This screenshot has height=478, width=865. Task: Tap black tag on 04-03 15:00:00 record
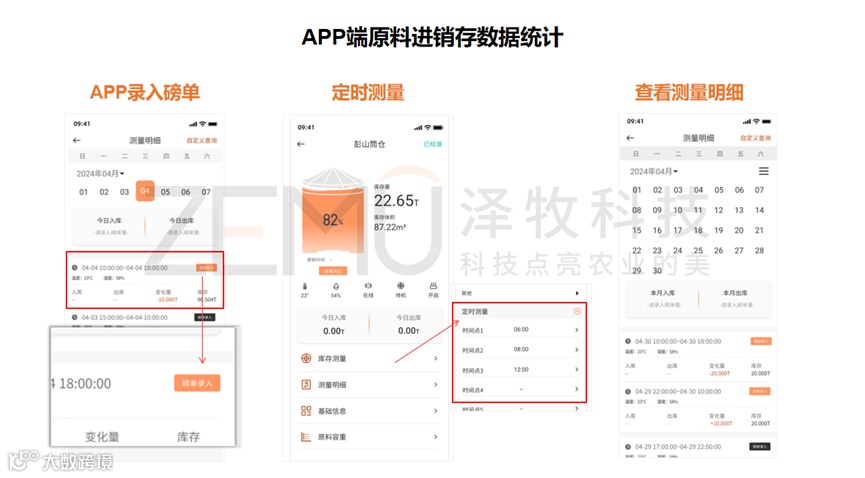[205, 317]
